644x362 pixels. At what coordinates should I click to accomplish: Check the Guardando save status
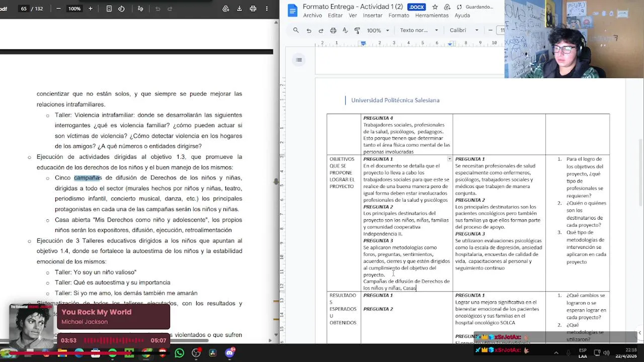(475, 7)
